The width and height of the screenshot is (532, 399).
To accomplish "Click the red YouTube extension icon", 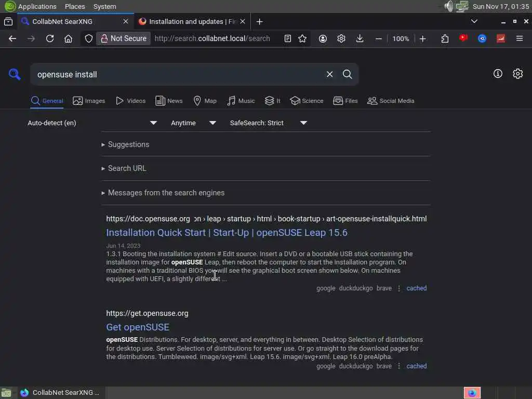I will click(x=463, y=38).
